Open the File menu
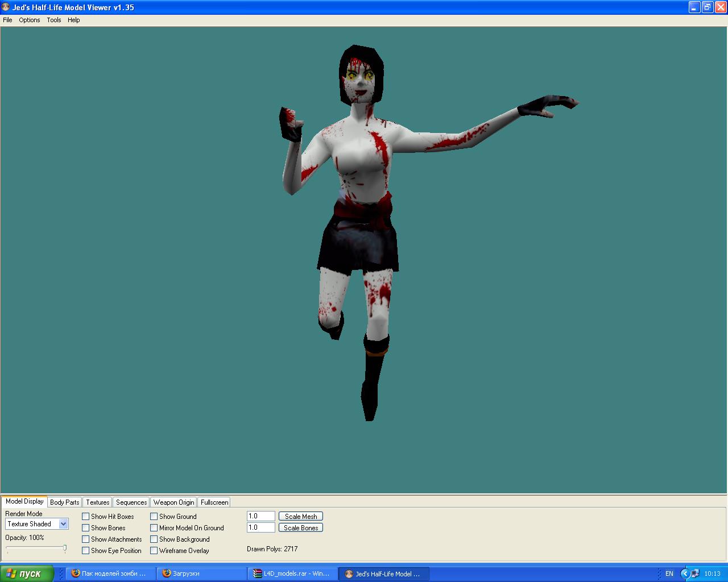Screen dimensions: 728x582 click(7, 20)
